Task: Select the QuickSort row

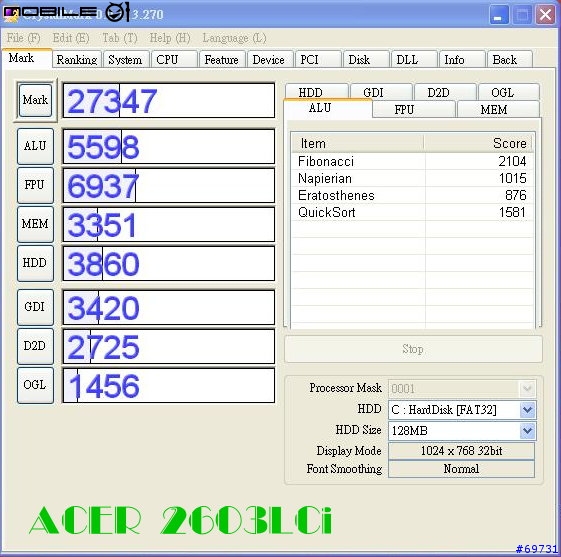Action: (413, 212)
